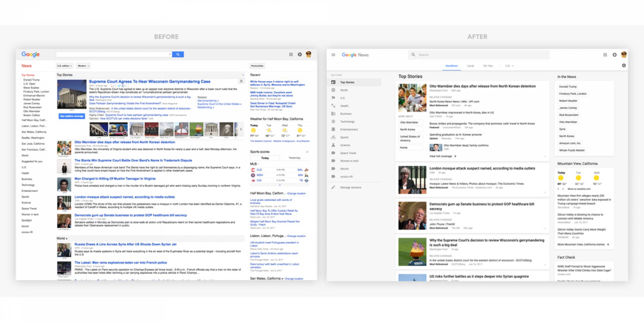Viewport: 644px width, 322px height.
Task: Click the account avatar in the After panel
Action: [x=624, y=55]
